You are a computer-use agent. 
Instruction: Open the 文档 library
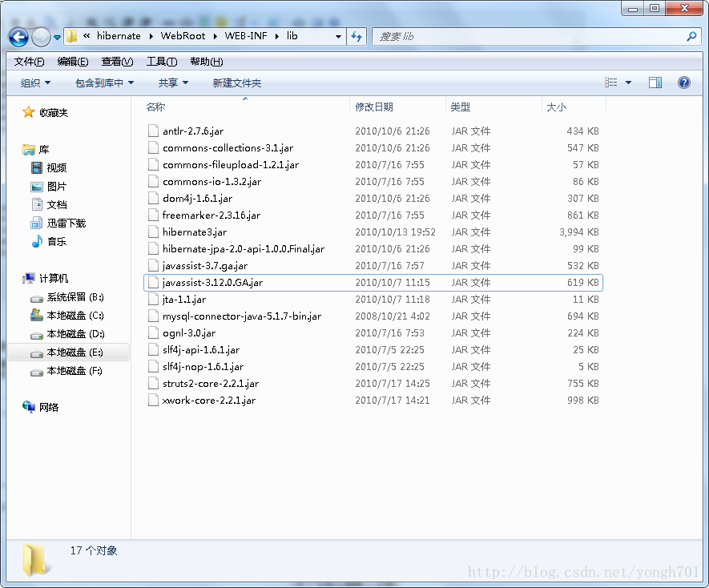tap(48, 205)
